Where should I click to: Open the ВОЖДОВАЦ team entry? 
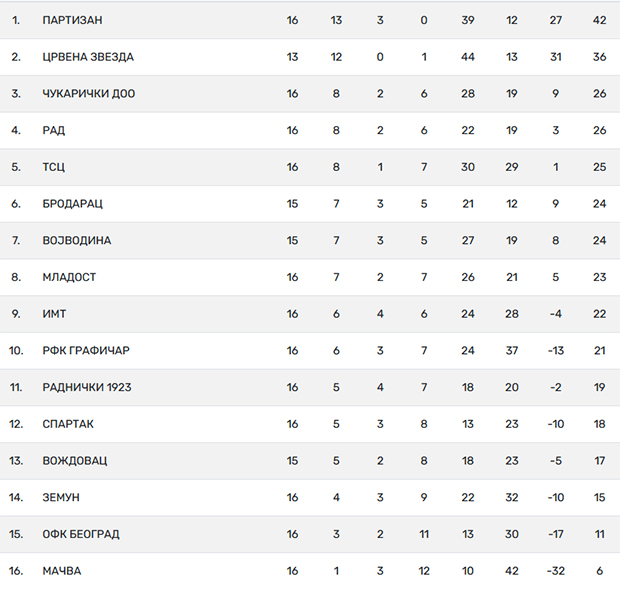75,461
